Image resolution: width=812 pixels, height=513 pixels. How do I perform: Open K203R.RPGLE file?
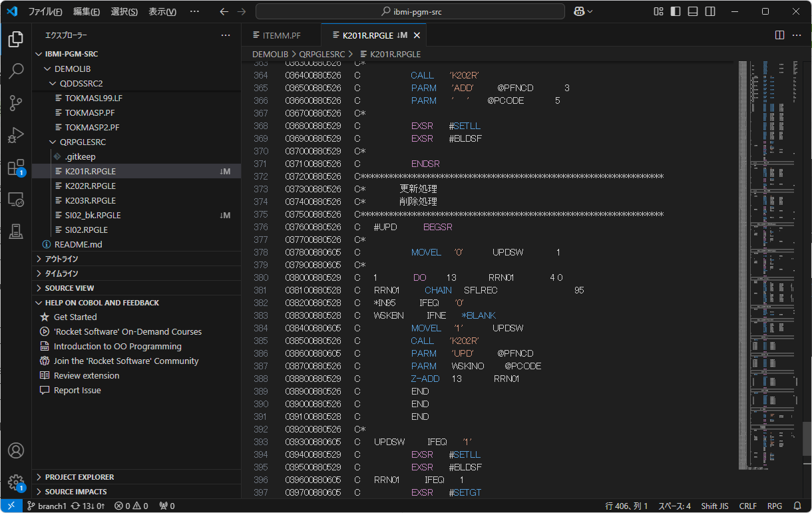click(x=136, y=200)
